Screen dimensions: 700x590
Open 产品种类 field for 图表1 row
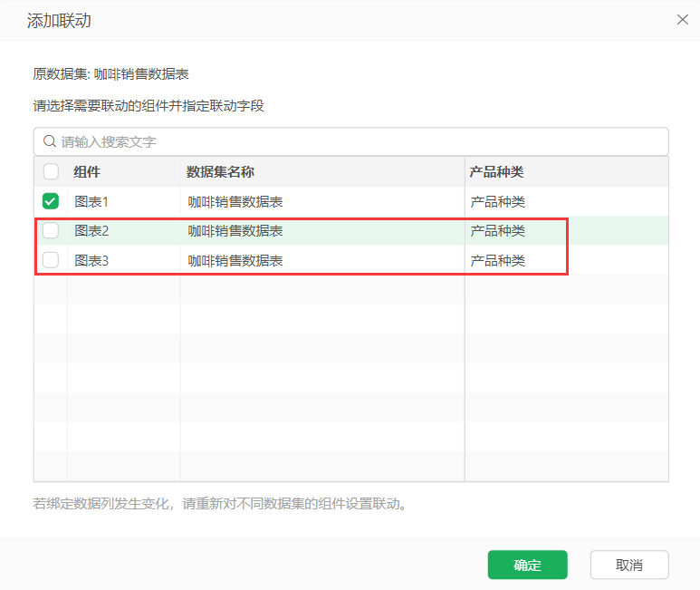(497, 201)
